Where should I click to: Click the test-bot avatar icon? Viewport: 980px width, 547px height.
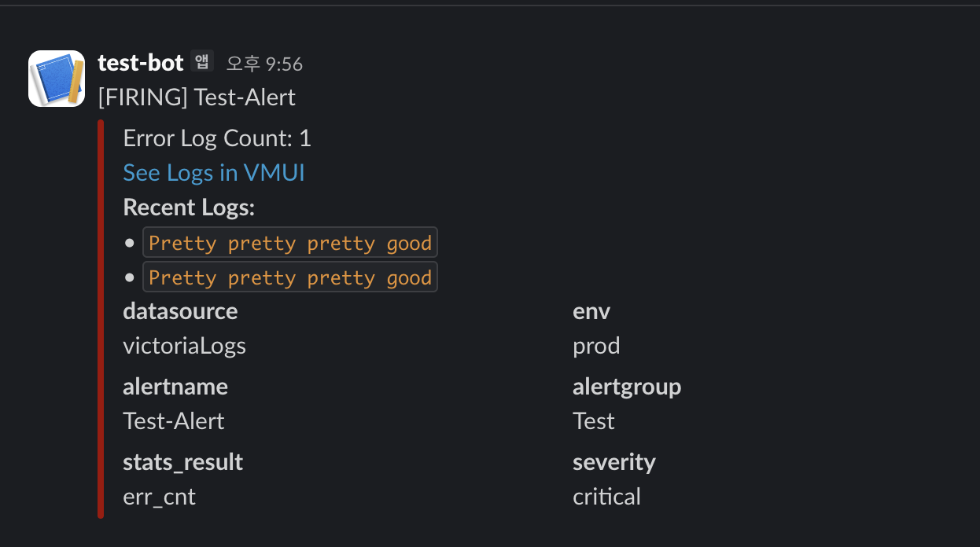(x=57, y=79)
